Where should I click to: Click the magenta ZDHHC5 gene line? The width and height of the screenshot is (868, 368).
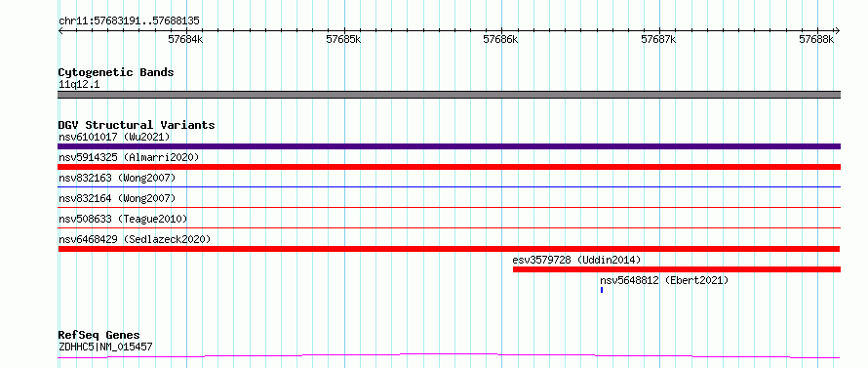(449, 356)
